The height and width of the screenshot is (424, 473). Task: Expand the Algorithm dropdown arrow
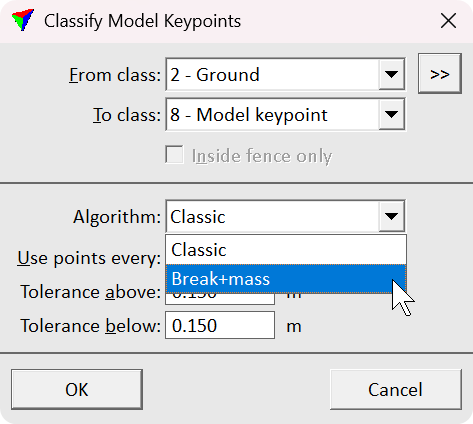tap(391, 217)
